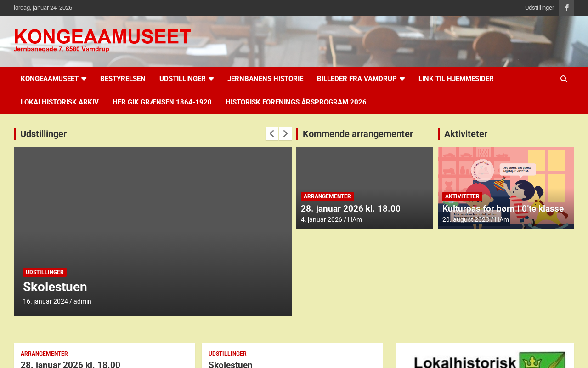Go to Jernbanens Historie page
The width and height of the screenshot is (588, 368).
[x=265, y=79]
